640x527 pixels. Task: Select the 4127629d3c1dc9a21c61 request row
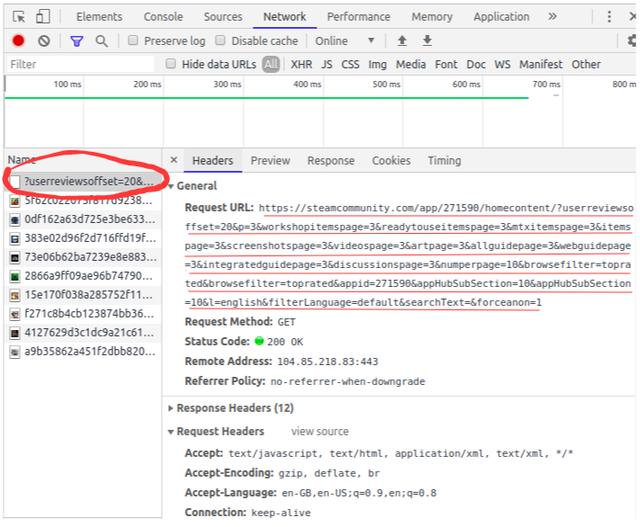pos(83,333)
